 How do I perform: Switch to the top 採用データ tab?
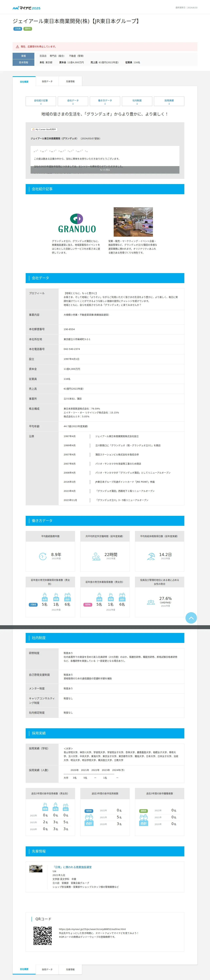click(47, 81)
